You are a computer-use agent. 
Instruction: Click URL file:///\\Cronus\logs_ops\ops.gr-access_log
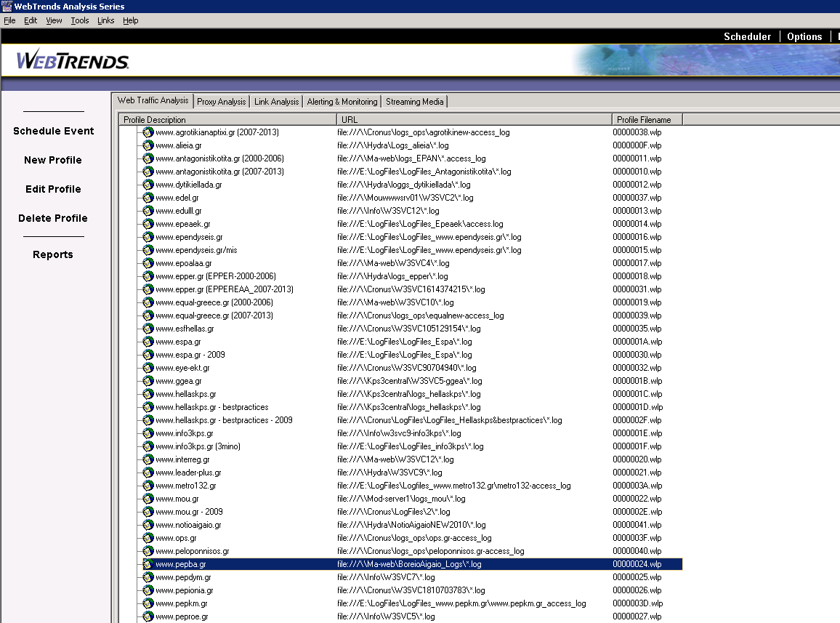click(x=414, y=538)
